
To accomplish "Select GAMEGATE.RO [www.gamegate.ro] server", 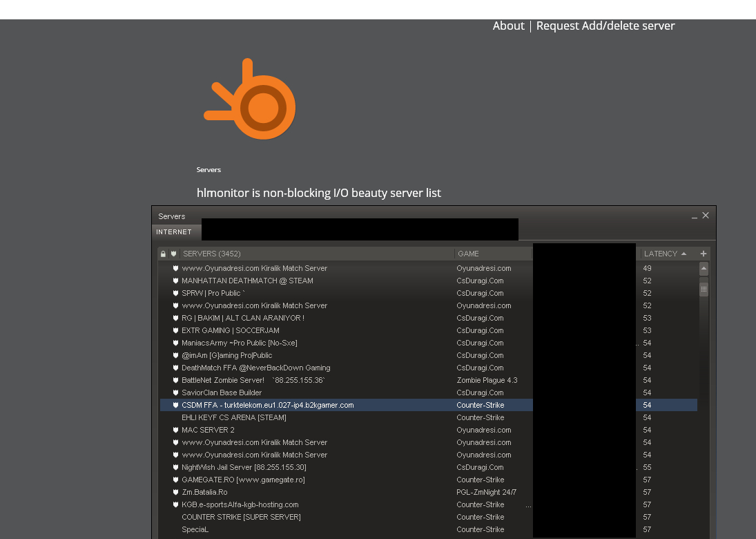I will pos(428,480).
